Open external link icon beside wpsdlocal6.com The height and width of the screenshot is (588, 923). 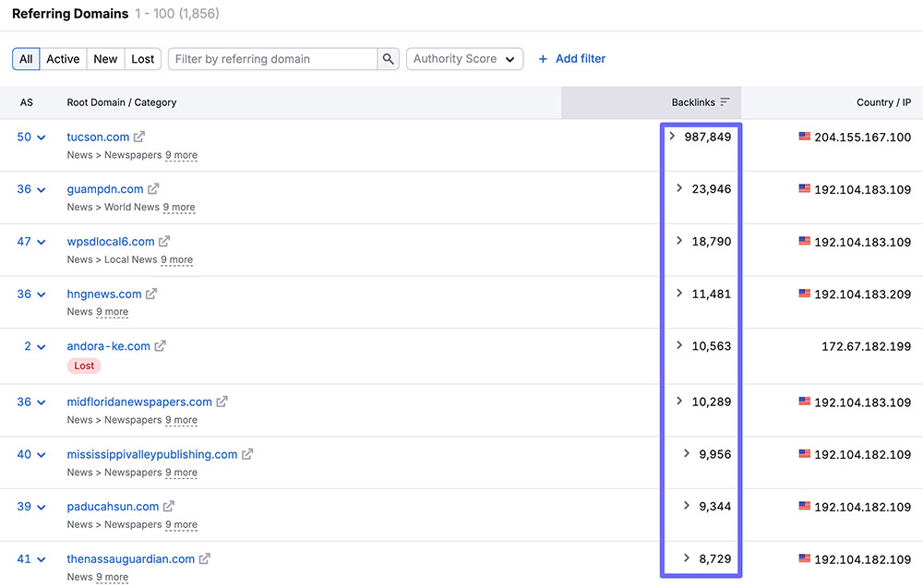coord(164,241)
